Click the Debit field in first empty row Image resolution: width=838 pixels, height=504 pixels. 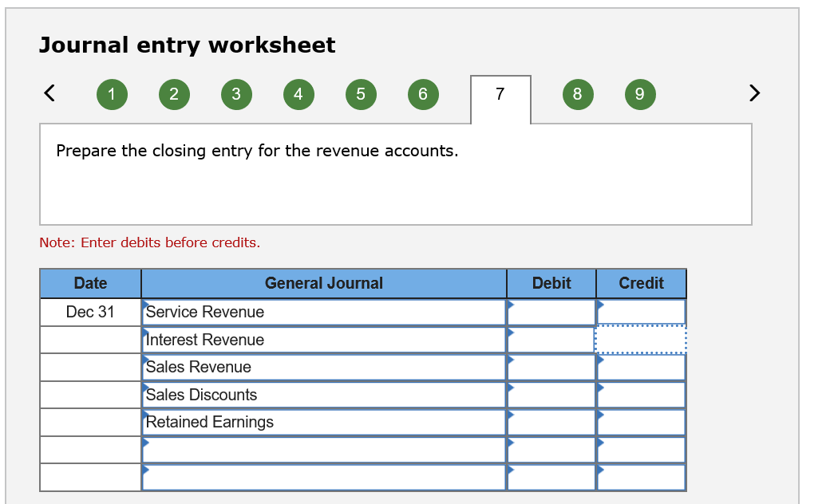tap(551, 450)
